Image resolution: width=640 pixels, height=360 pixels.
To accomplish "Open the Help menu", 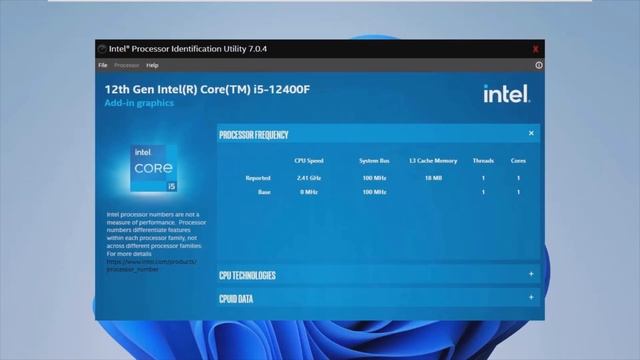I will (152, 65).
